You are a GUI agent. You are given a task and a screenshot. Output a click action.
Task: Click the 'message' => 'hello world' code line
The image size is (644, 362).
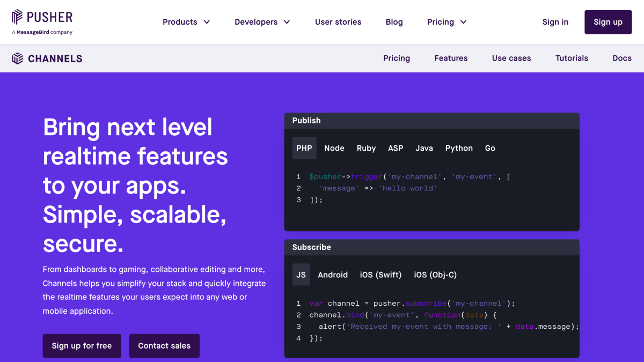click(378, 188)
